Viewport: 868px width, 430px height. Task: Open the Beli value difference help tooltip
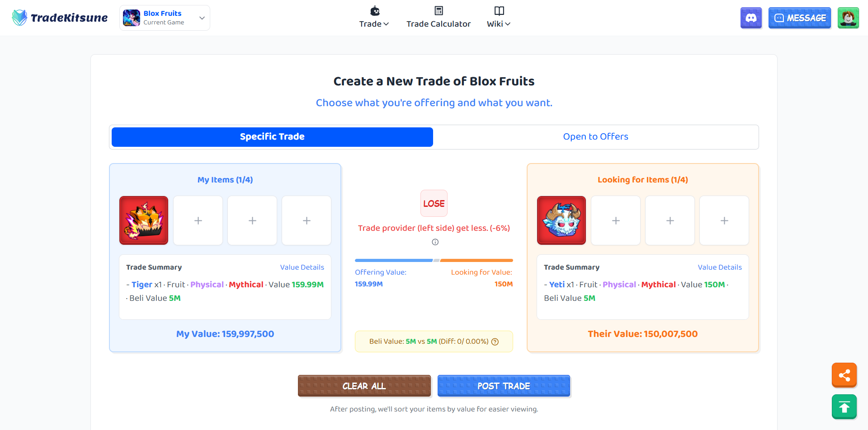[495, 341]
